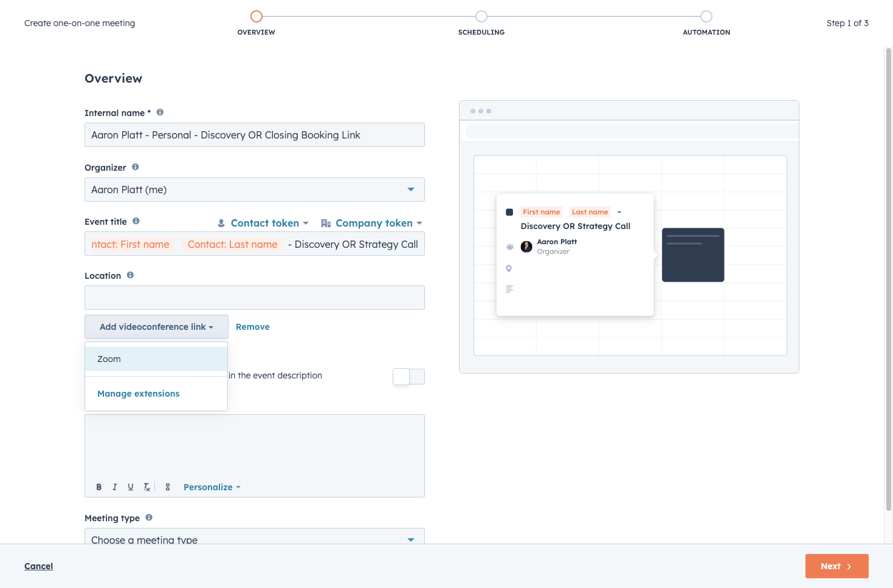Open Manage extensions from the menu
Viewport: 893px width, 588px height.
pyautogui.click(x=139, y=394)
